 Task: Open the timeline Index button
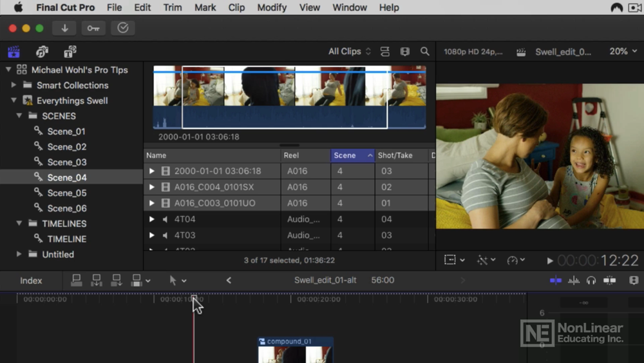(31, 280)
